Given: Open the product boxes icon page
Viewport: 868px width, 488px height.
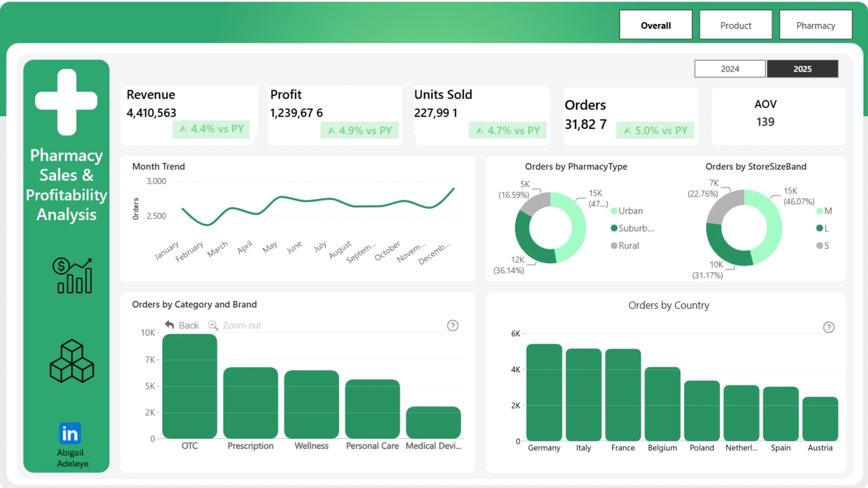Looking at the screenshot, I should (72, 361).
